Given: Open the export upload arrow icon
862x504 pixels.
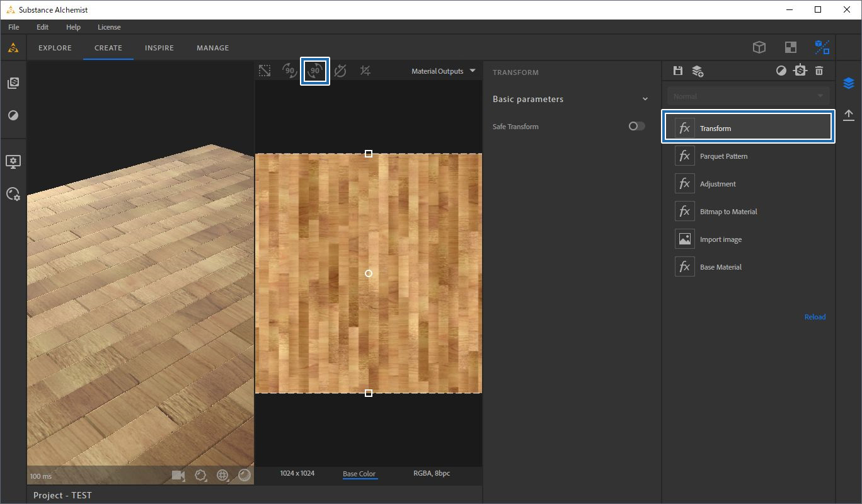Looking at the screenshot, I should click(x=849, y=115).
